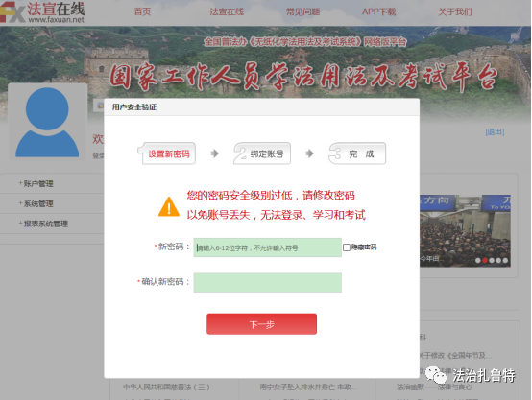Image resolution: width=532 pixels, height=400 pixels.
Task: Click the blue user avatar picture
Action: (47, 122)
